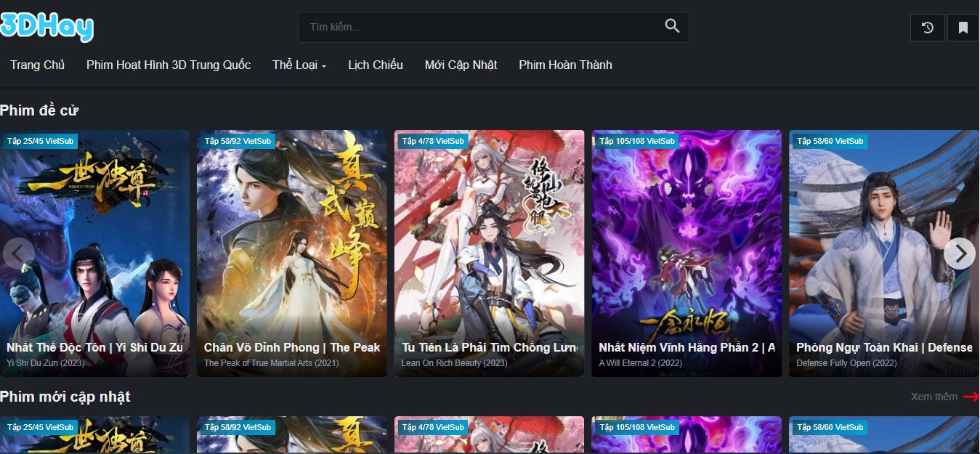The height and width of the screenshot is (454, 980).
Task: Open Tập 58/60 card under Phim mới cập nhật
Action: (884, 435)
